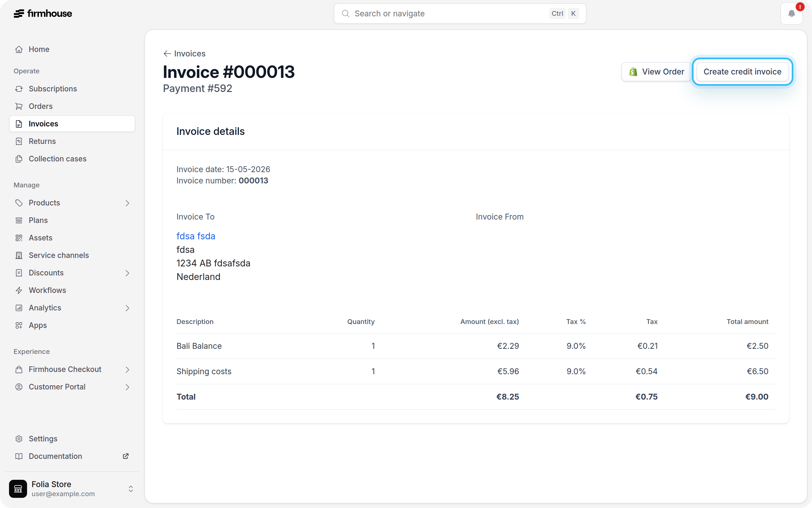This screenshot has height=508, width=812.
Task: Click the Shipping costs description cell
Action: click(204, 371)
